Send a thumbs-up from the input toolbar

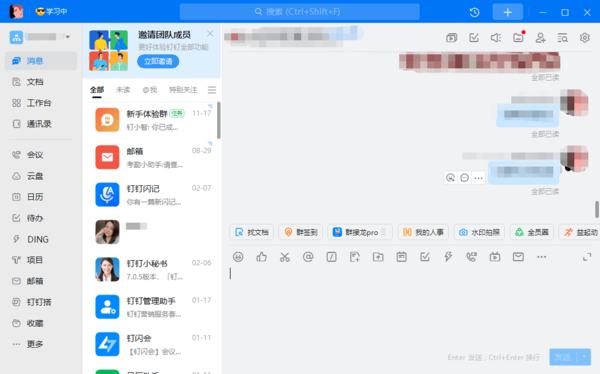[x=261, y=257]
